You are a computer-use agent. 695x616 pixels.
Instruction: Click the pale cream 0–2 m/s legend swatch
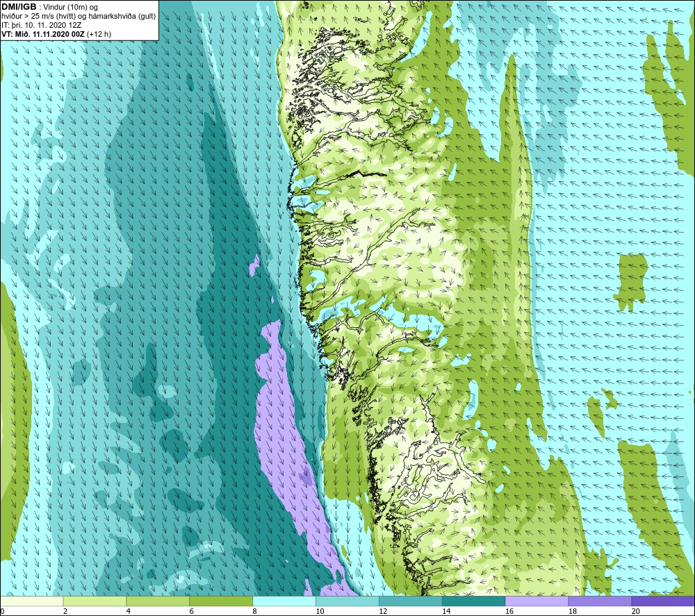tap(32, 601)
